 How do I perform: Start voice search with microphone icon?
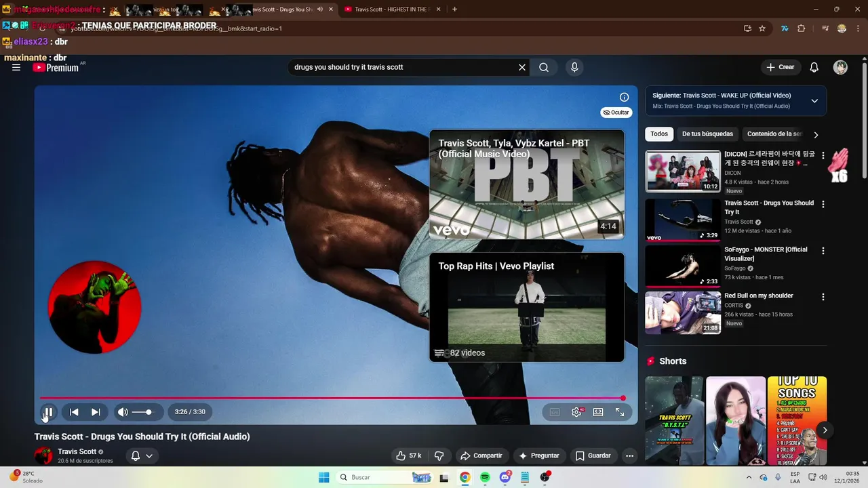(x=574, y=67)
